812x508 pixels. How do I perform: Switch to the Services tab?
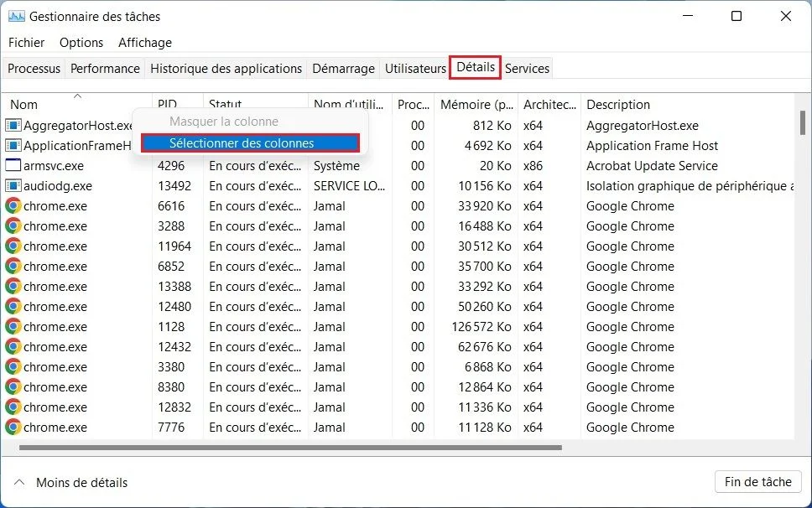point(527,69)
